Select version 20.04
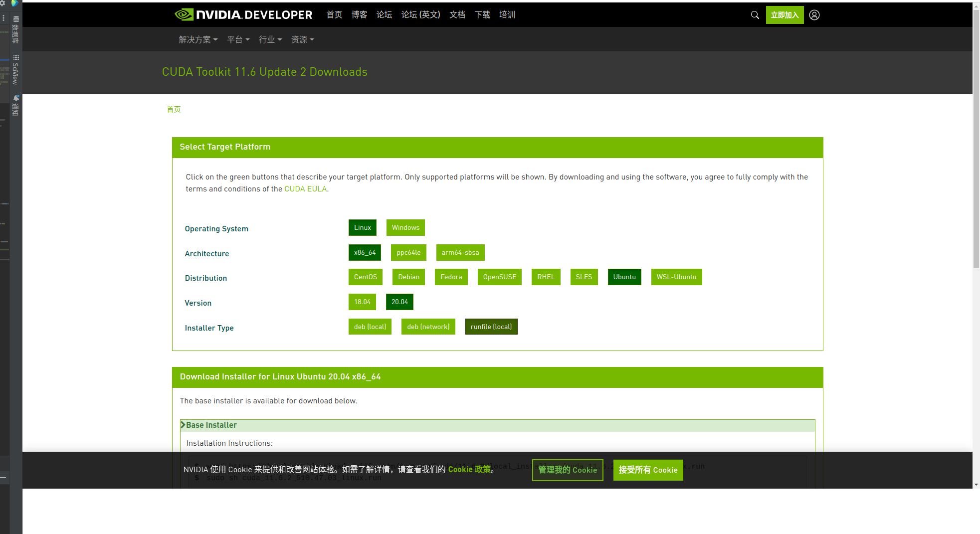980x534 pixels. (399, 302)
